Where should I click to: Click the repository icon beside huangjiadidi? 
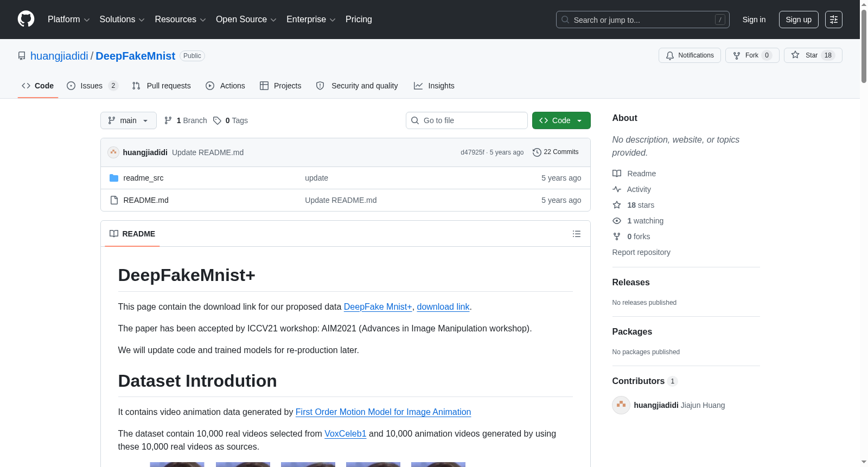(22, 56)
